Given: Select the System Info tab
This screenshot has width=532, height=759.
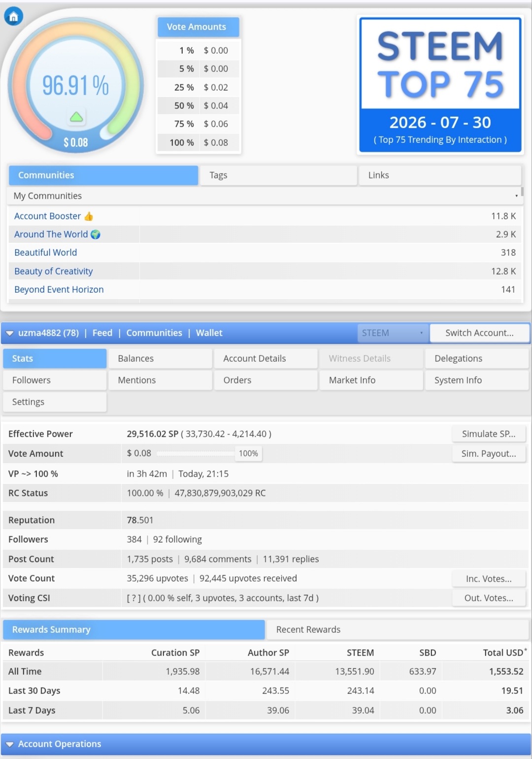Looking at the screenshot, I should click(x=477, y=380).
